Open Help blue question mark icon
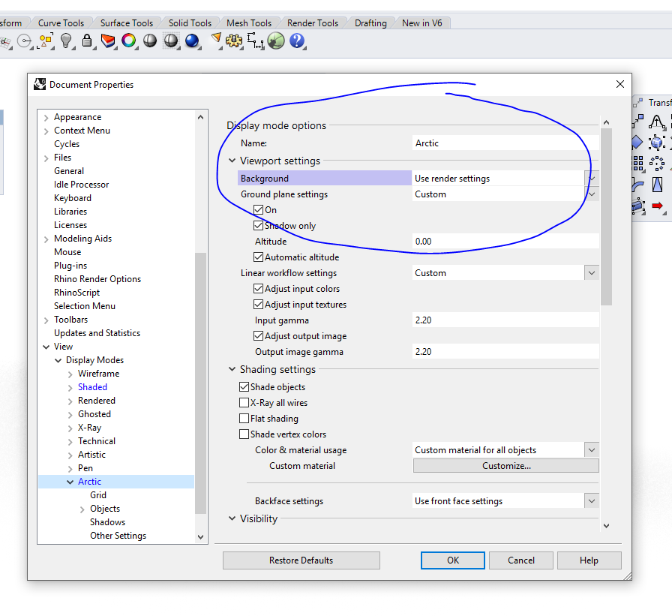This screenshot has height=616, width=672. point(297,41)
